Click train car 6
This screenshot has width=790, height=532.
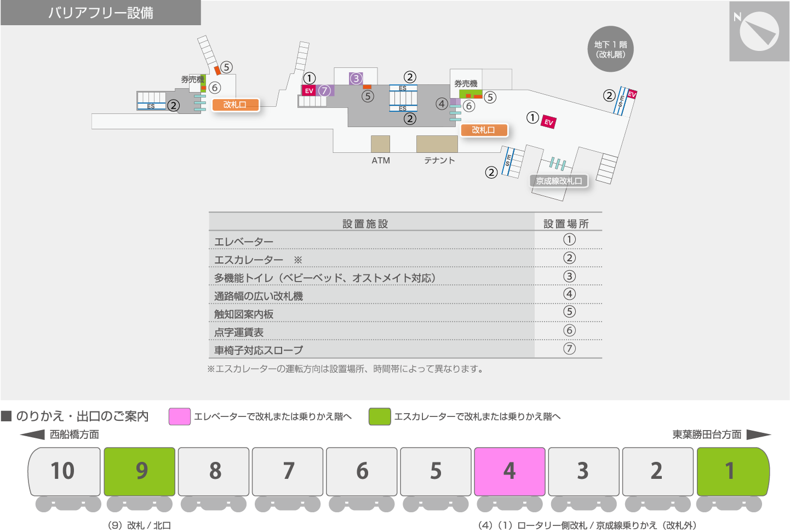[362, 471]
